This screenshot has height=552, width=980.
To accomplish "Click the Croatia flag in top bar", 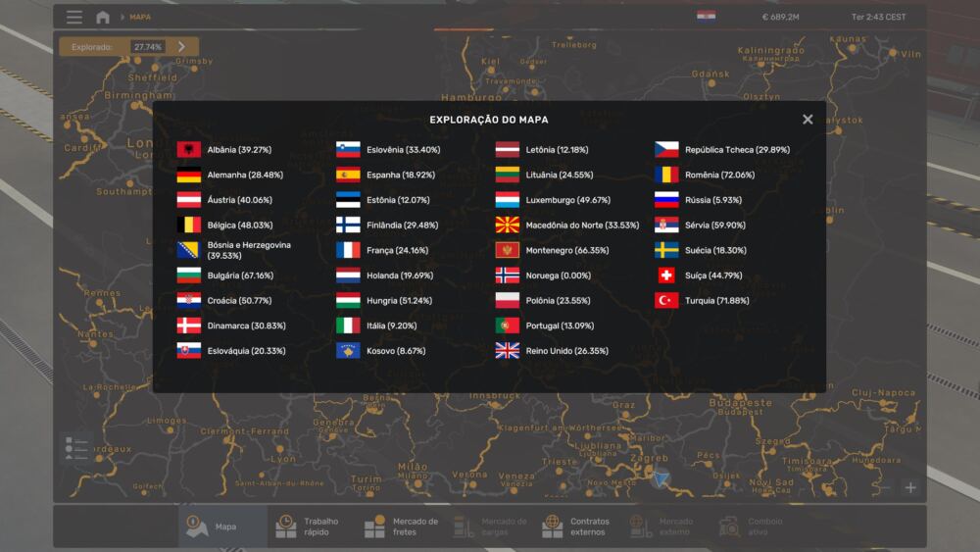I will (706, 17).
